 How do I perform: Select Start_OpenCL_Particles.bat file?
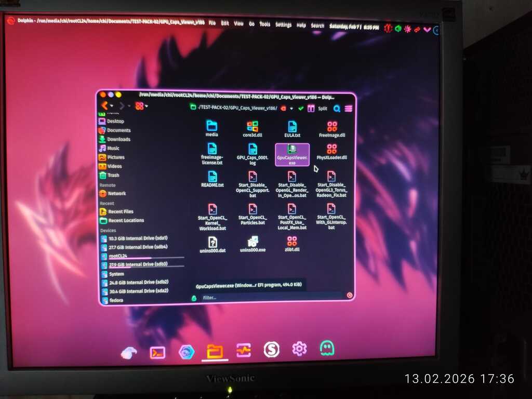tap(252, 215)
